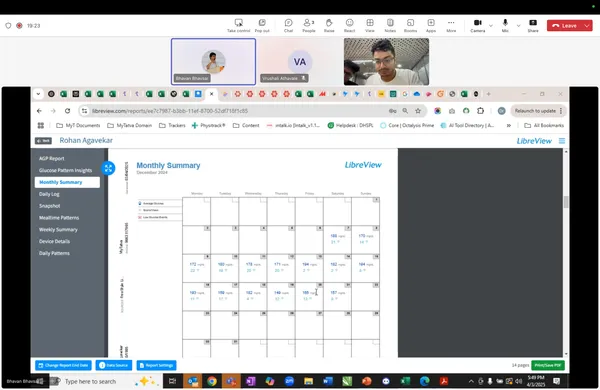Click Print/Save PDF green button
Viewport: 600px width, 390px height.
coord(548,365)
